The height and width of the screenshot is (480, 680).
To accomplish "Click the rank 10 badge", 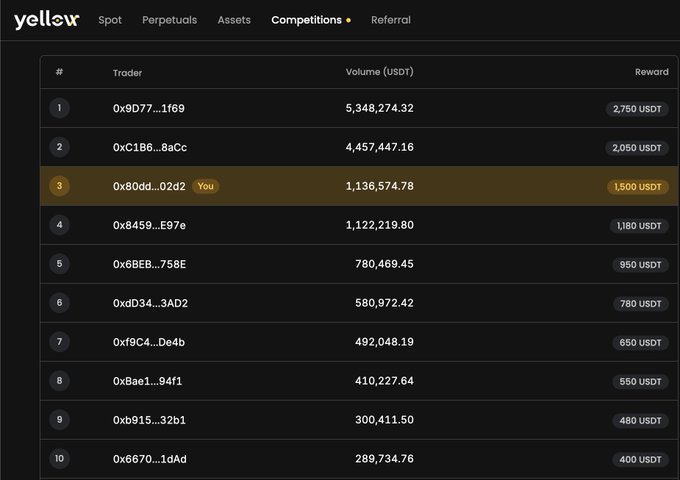I will point(59,459).
